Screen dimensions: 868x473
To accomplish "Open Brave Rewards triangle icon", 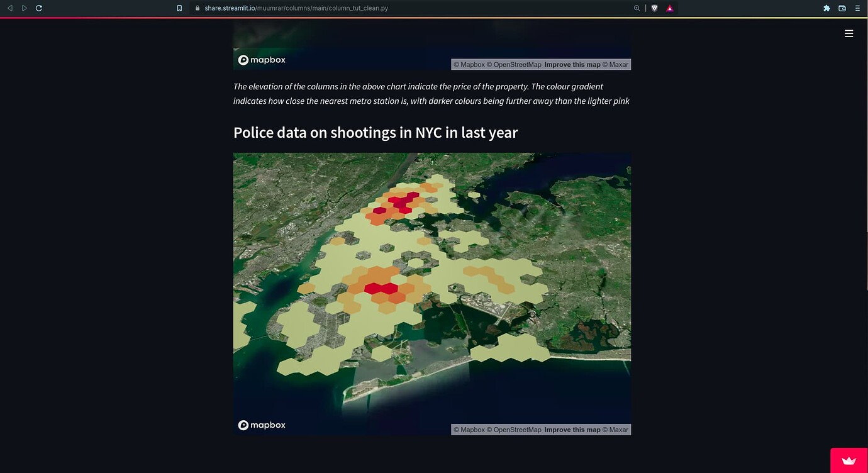I will [x=670, y=8].
